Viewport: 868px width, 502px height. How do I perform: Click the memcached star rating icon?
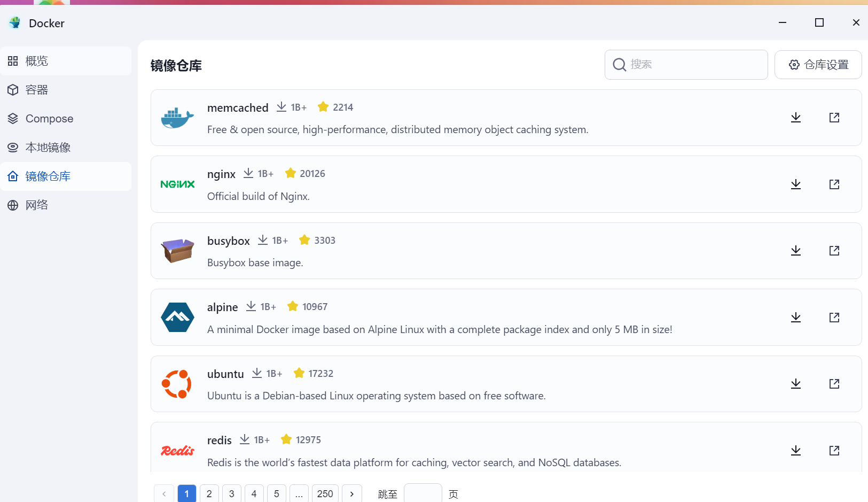click(x=323, y=107)
